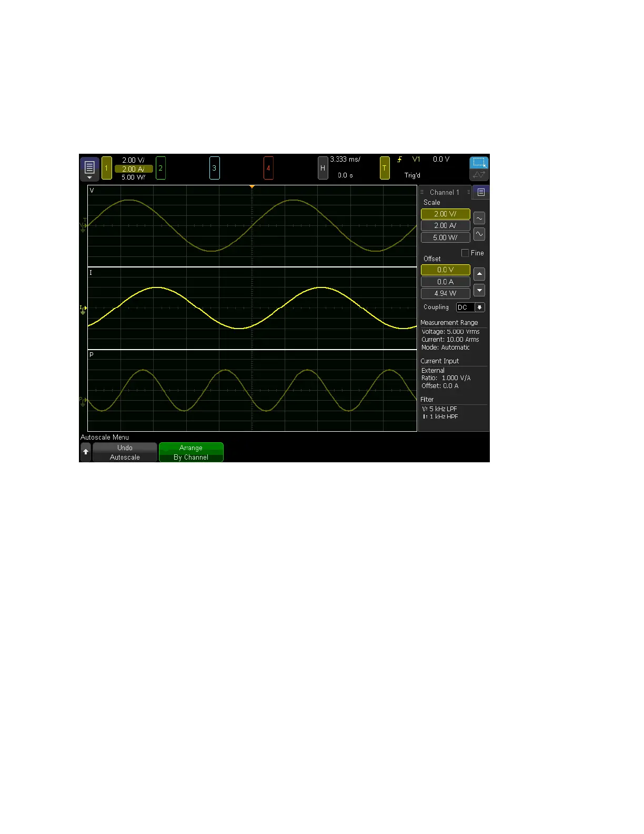Click Current: 10.00 Arms range text
Image resolution: width=644 pixels, height=834 pixels.
450,340
